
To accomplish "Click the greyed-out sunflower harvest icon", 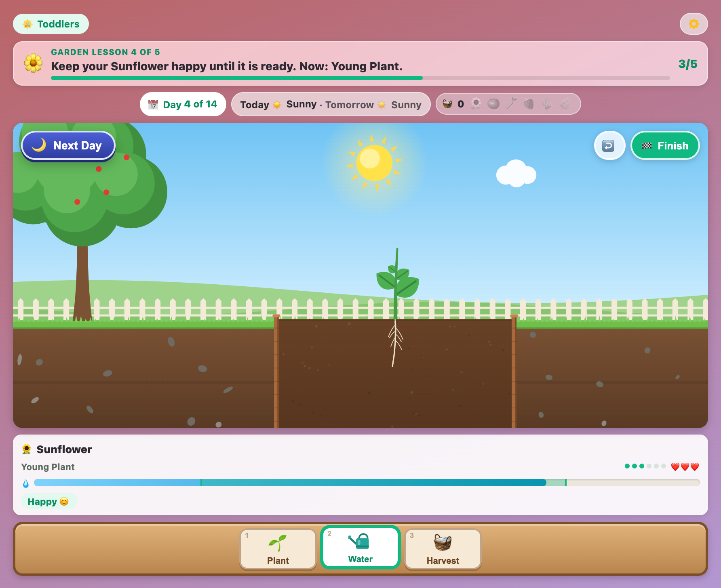I will click(476, 104).
